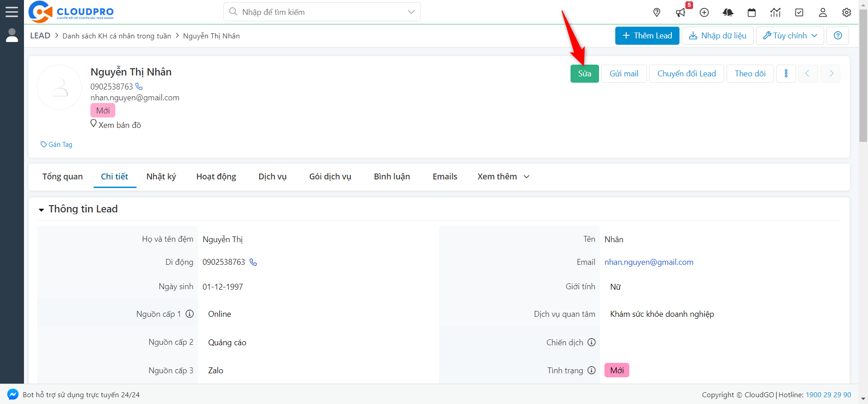Viewport: 868px width, 404px height.
Task: Open the tasks checkbox icon in top bar
Action: pyautogui.click(x=799, y=12)
